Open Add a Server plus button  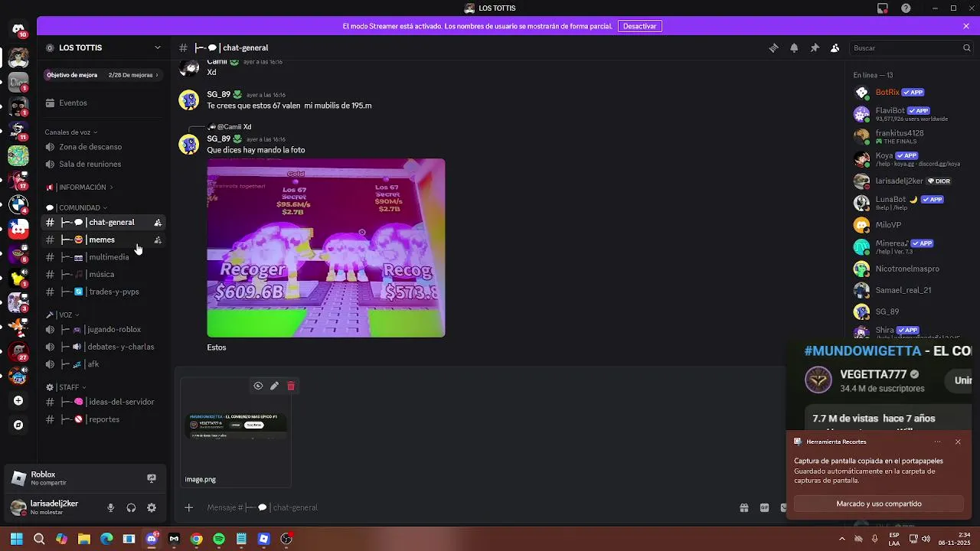[18, 400]
